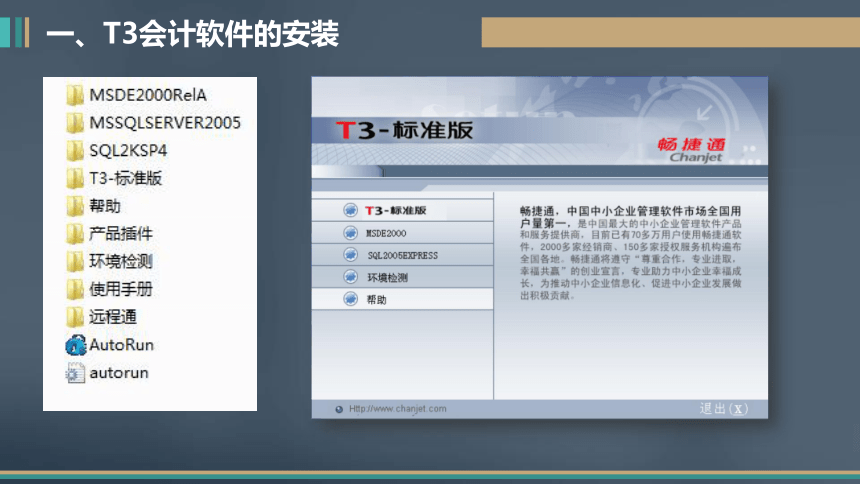The image size is (860, 484).
Task: Select SQL2005EXPRESS install menu item
Action: coord(403,255)
